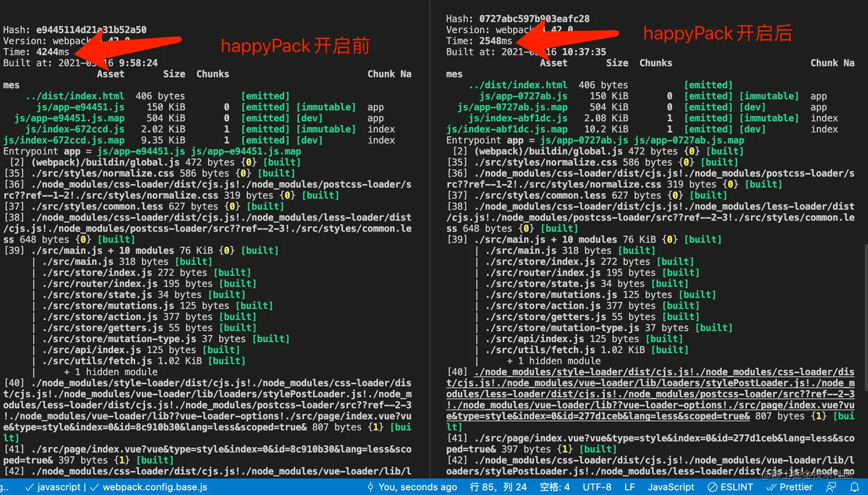Change the UTF-8 file encoding

tap(597, 487)
